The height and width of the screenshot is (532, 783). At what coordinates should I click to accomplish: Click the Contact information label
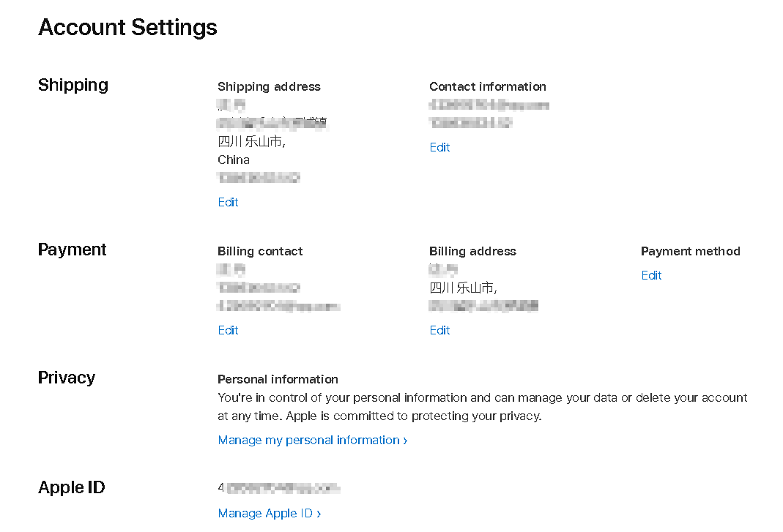[x=487, y=86]
